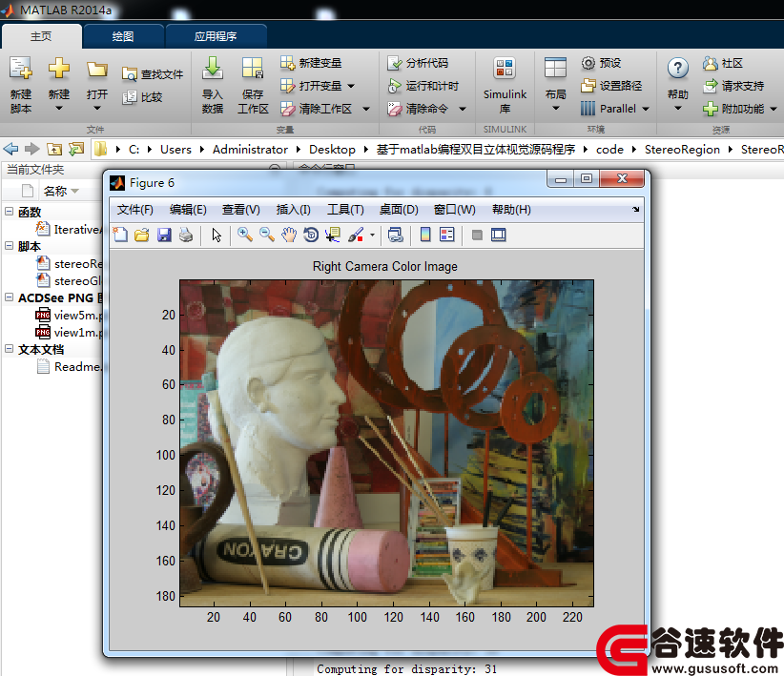Toggle the Zoom In tool

pyautogui.click(x=244, y=235)
